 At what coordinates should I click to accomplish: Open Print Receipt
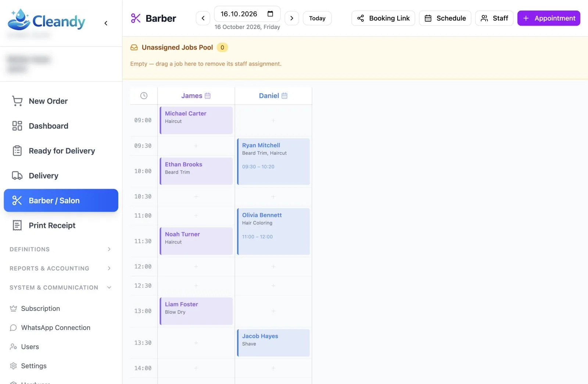[61, 225]
